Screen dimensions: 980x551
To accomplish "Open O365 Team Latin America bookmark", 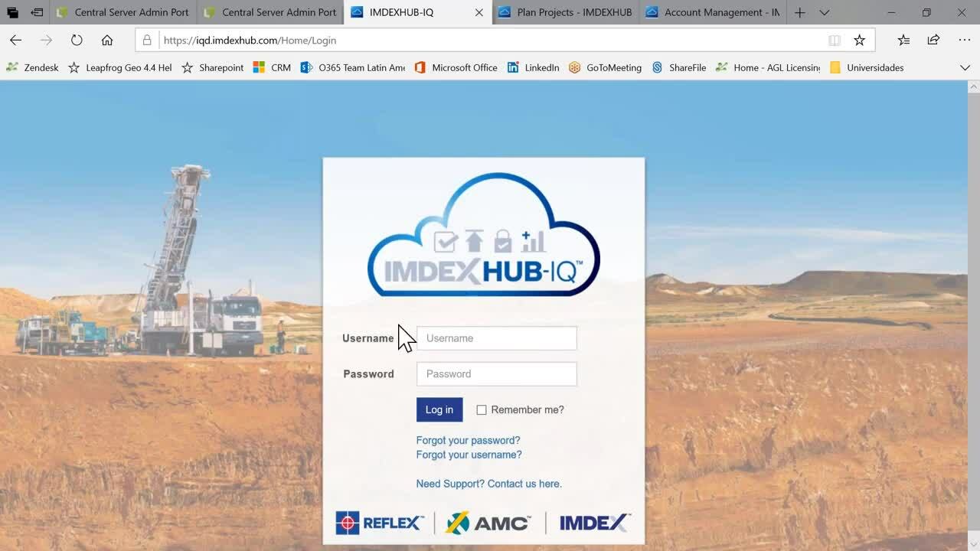I will (353, 67).
